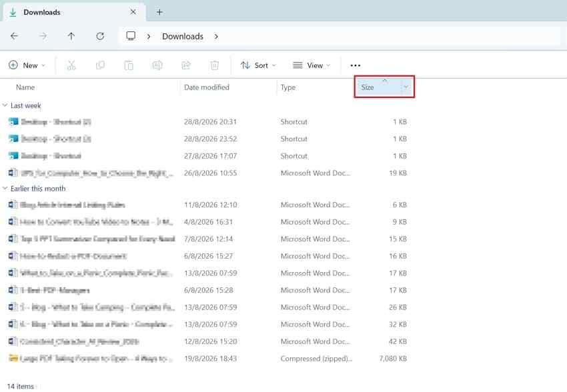Select Word document dated 6/8/2026 15:28
This screenshot has width=567, height=392.
[x=207, y=290]
